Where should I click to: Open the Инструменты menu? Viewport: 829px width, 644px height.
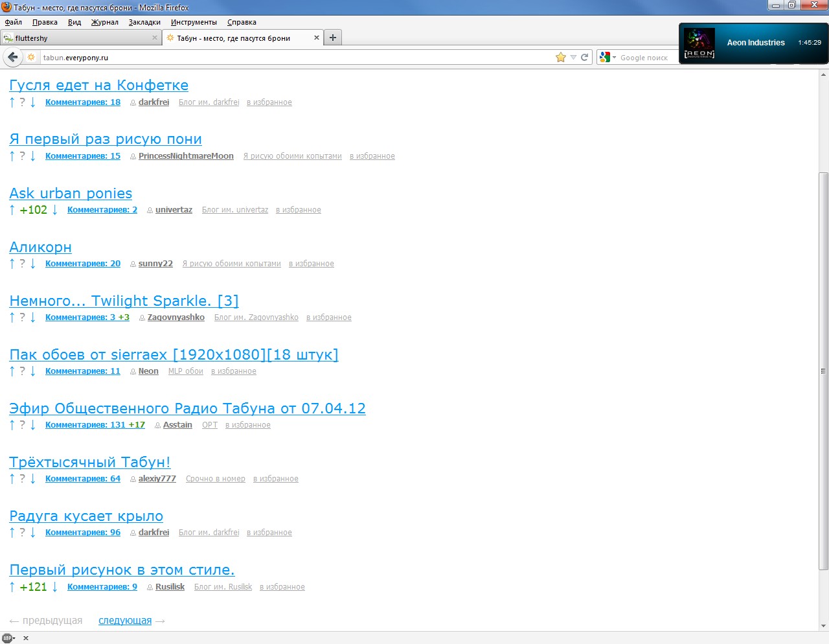click(x=194, y=22)
